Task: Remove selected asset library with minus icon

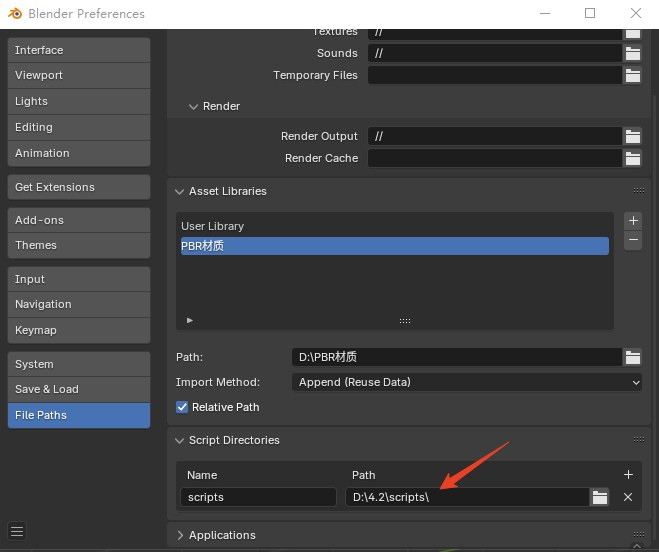Action: [633, 240]
